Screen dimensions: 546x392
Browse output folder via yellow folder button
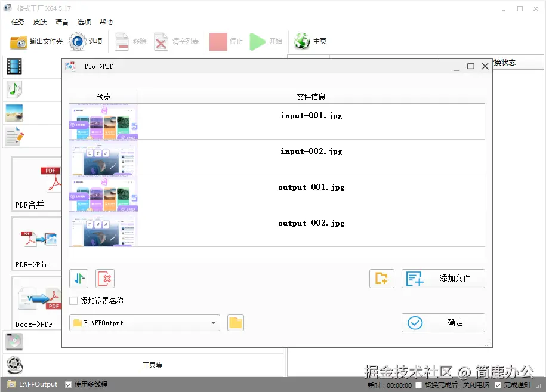coord(235,322)
